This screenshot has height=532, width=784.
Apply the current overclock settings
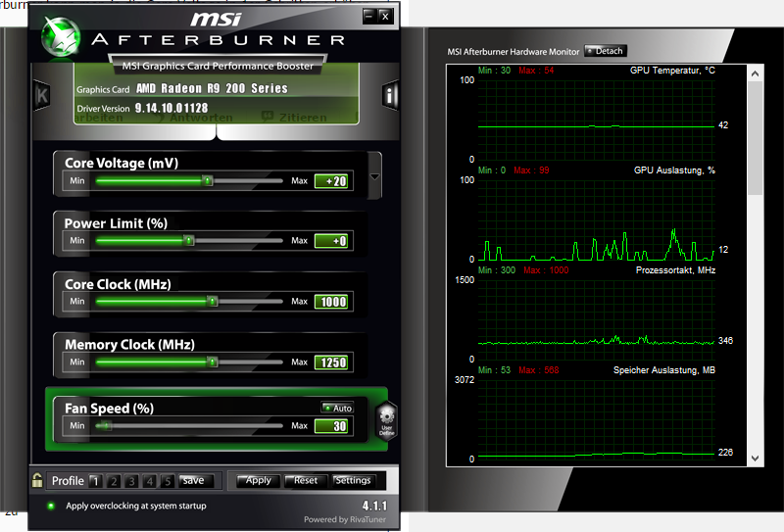point(258,480)
